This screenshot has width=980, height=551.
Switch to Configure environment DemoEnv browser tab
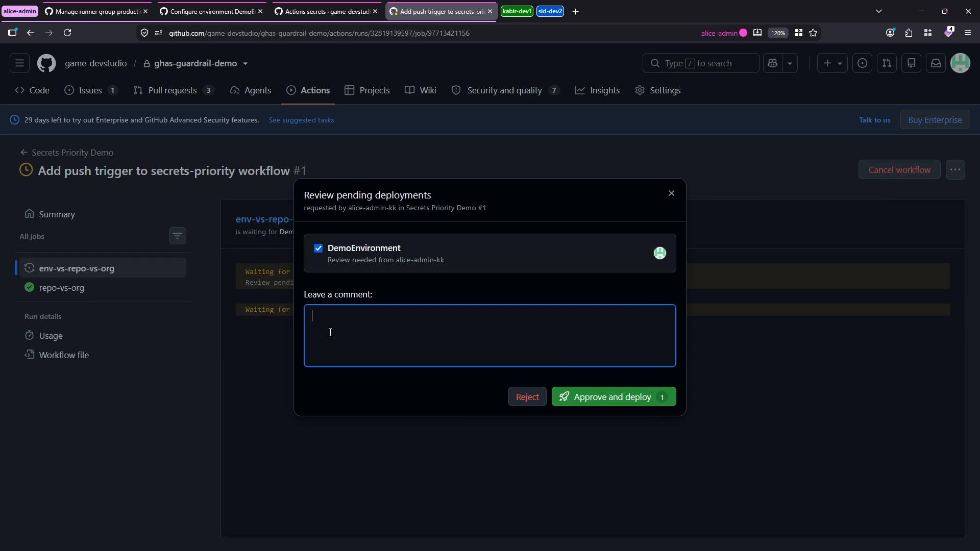(211, 11)
